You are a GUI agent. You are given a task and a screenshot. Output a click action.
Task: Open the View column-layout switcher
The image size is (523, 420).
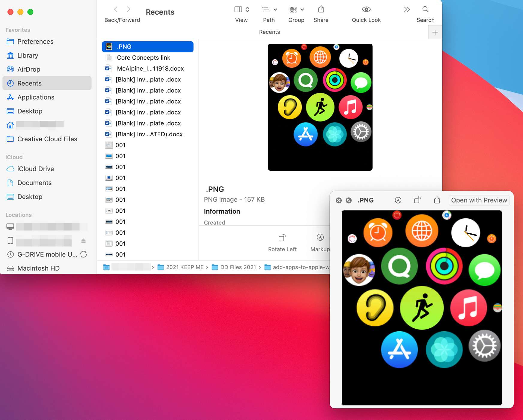[x=242, y=9]
